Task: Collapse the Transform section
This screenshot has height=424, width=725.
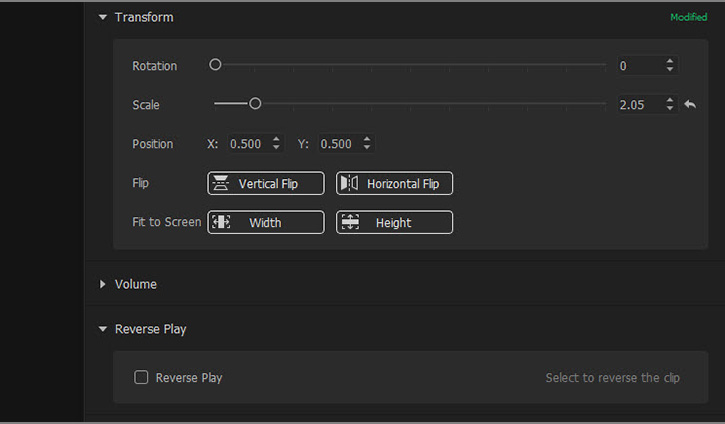Action: tap(103, 17)
